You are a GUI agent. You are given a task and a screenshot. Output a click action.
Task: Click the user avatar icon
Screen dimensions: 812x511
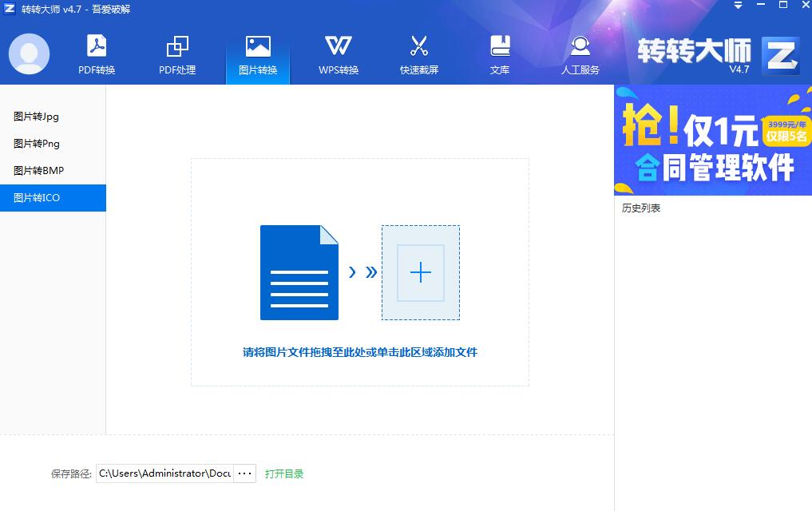[29, 53]
